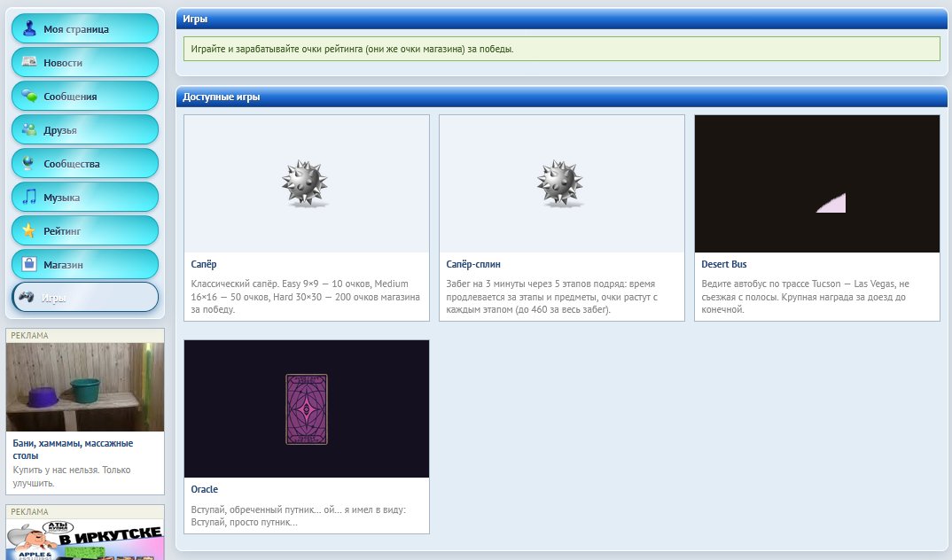Open the Сапёр game title link
Image resolution: width=952 pixels, height=560 pixels.
click(203, 264)
